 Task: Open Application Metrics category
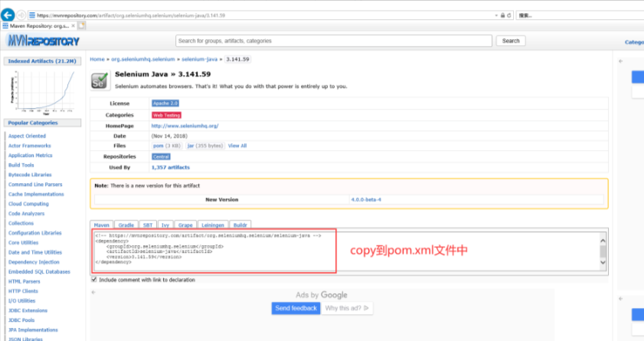(31, 156)
